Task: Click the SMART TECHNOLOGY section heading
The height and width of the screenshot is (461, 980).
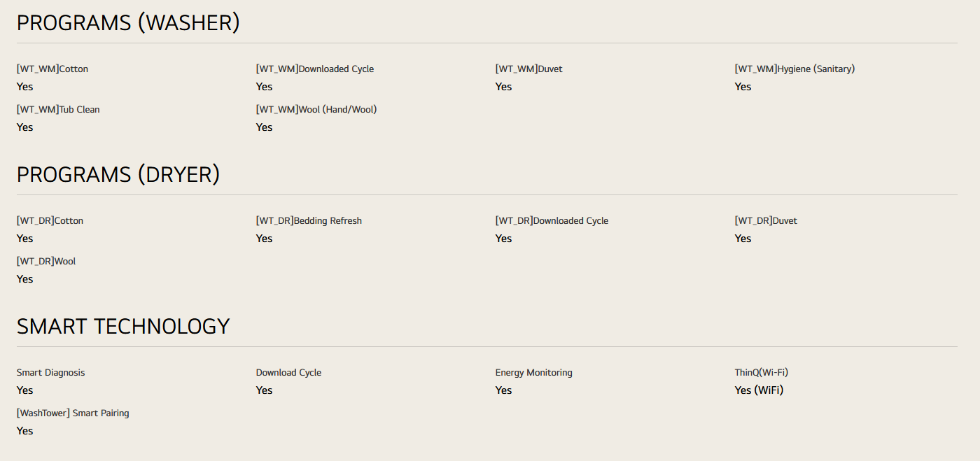Action: 123,327
